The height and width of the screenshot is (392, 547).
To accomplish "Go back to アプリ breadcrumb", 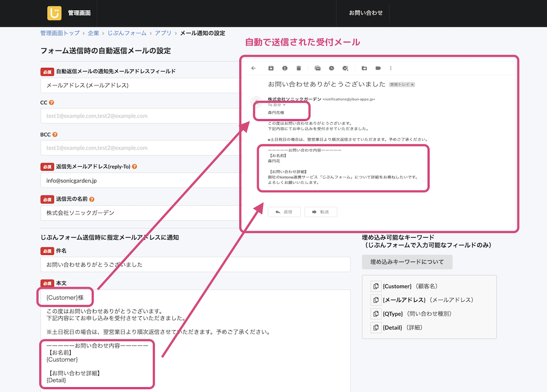I will click(x=163, y=33).
